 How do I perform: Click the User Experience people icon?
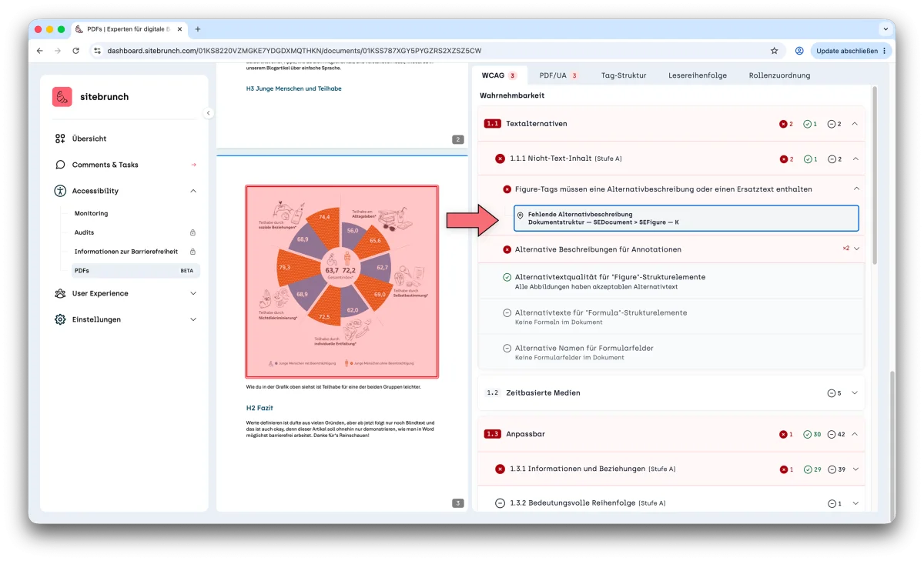[60, 293]
